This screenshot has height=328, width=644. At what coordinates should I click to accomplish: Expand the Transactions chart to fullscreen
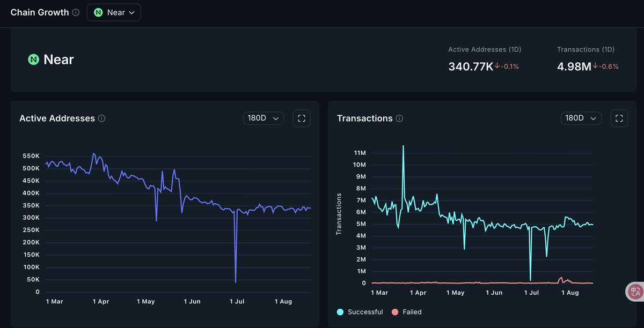pyautogui.click(x=619, y=118)
